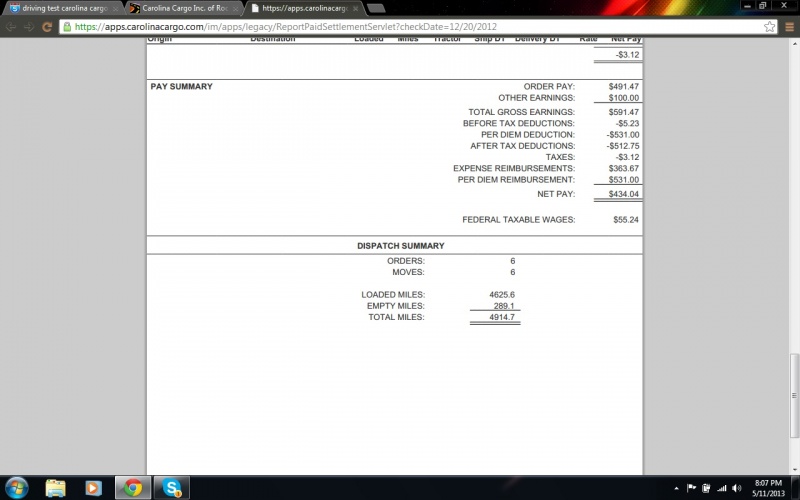This screenshot has width=800, height=500.
Task: Click the network signal tray icon
Action: tap(720, 488)
